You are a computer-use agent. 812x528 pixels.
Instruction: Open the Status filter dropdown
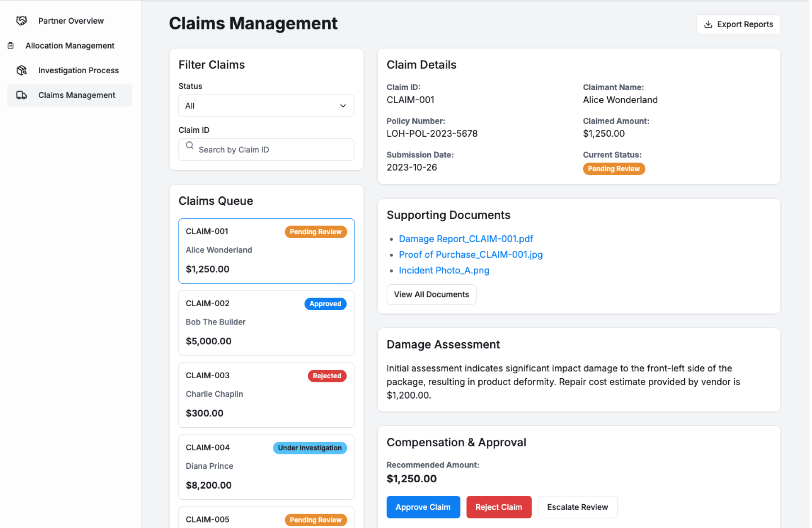pyautogui.click(x=266, y=106)
